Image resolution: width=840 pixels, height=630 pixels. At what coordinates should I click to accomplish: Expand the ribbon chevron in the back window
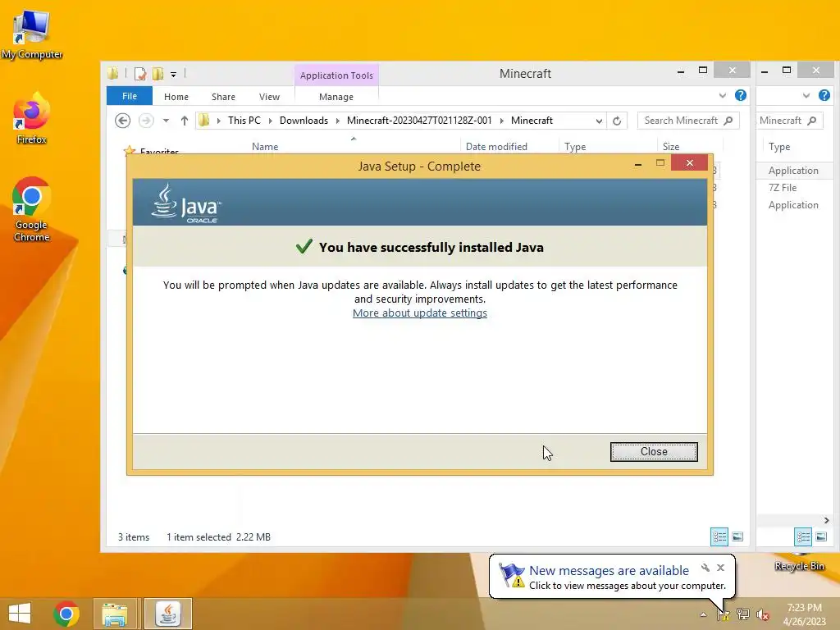(x=806, y=96)
